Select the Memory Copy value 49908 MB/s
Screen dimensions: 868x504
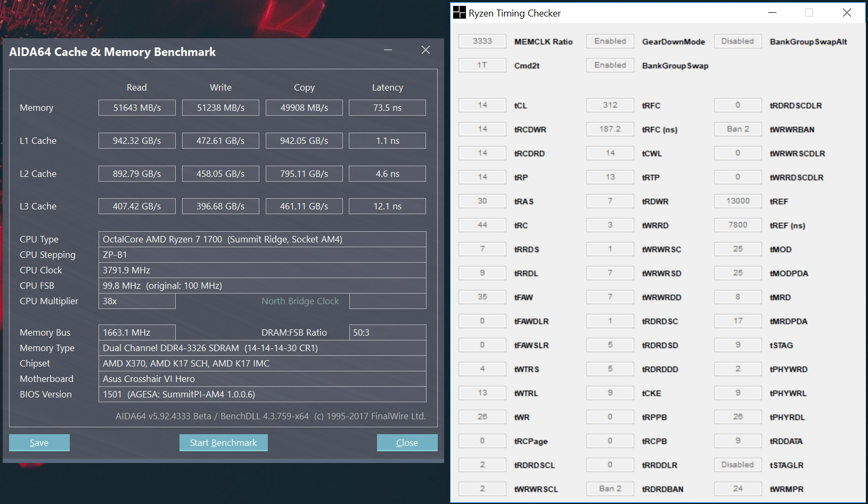coord(304,108)
